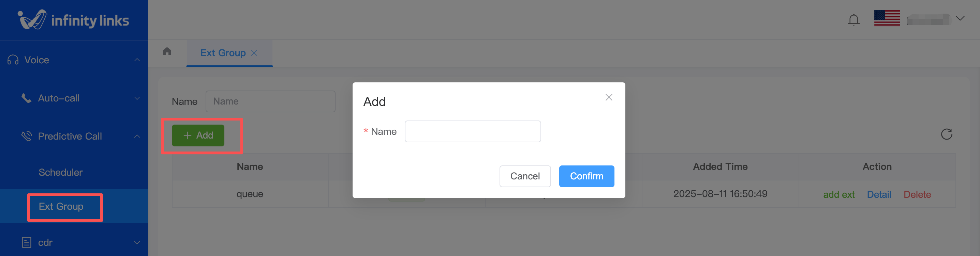Viewport: 980px width, 256px height.
Task: Click the US flag language icon
Action: (x=887, y=19)
